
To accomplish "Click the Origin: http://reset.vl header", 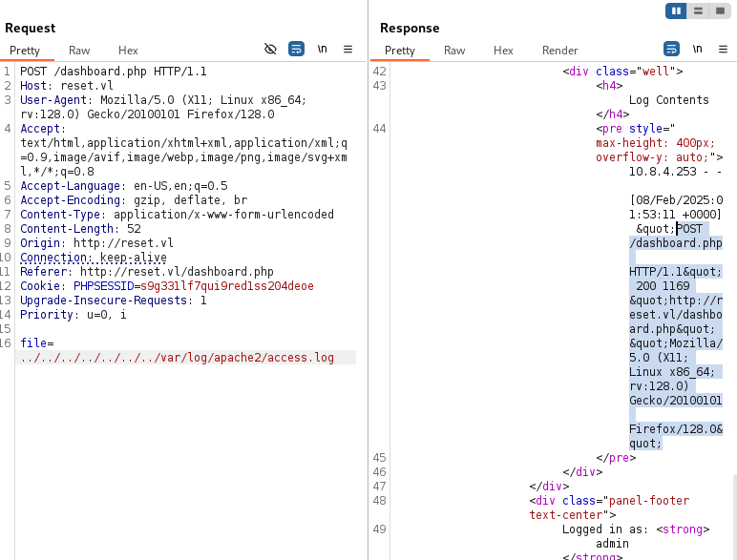I will pos(96,243).
